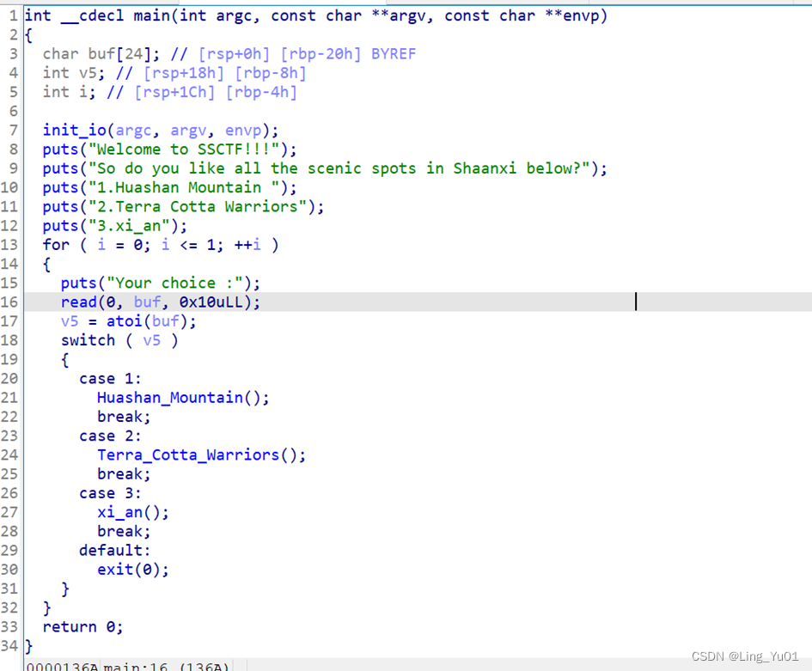Click the "So do you like all the scenic spots" string
The width and height of the screenshot is (812, 671).
tap(339, 168)
